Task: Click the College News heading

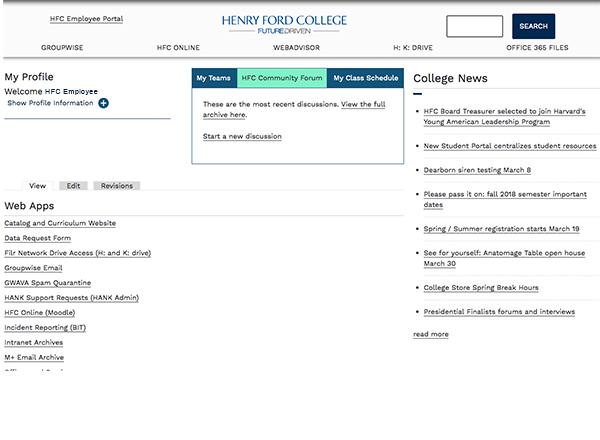Action: (x=450, y=78)
